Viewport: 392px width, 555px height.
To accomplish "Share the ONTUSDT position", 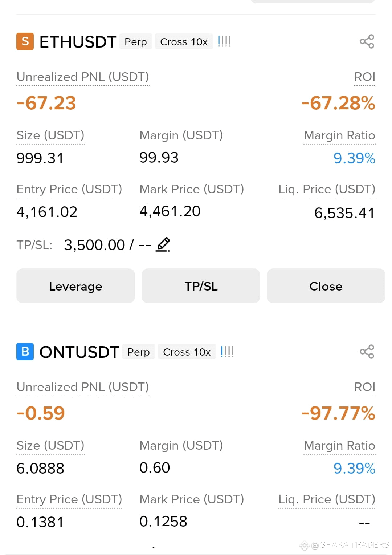I will [367, 352].
